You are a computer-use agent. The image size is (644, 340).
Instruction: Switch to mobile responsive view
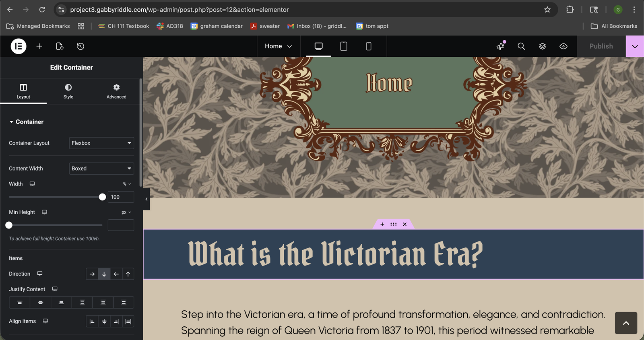(368, 46)
